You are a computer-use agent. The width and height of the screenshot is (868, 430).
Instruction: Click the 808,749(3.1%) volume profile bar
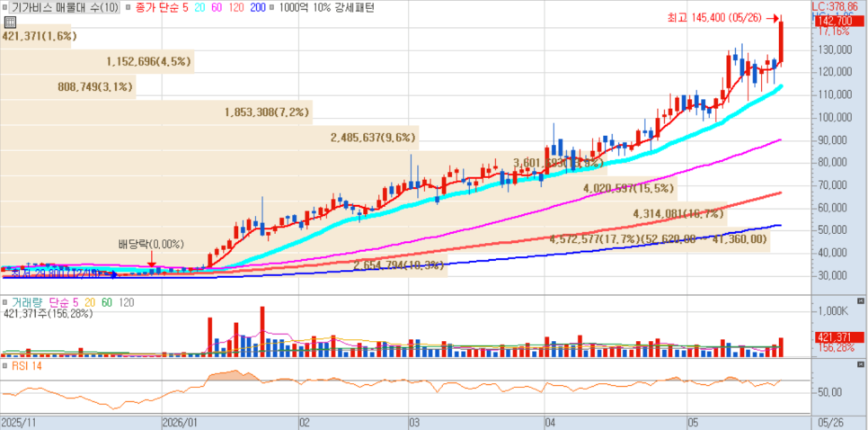(67, 86)
